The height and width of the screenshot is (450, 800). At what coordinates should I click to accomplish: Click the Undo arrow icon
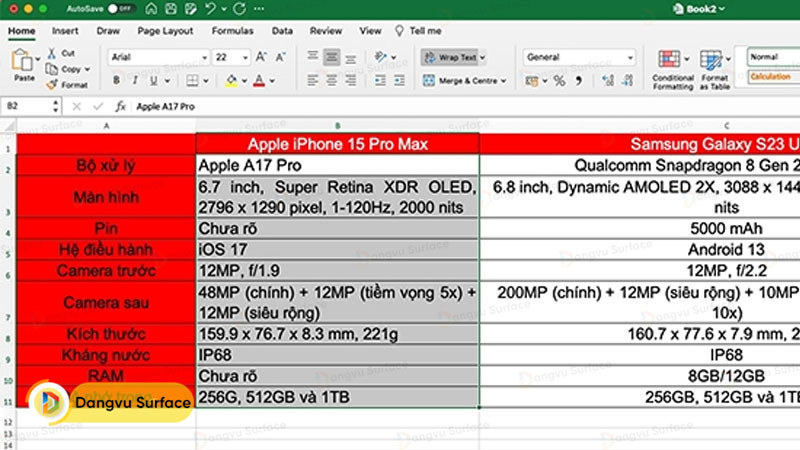(211, 9)
